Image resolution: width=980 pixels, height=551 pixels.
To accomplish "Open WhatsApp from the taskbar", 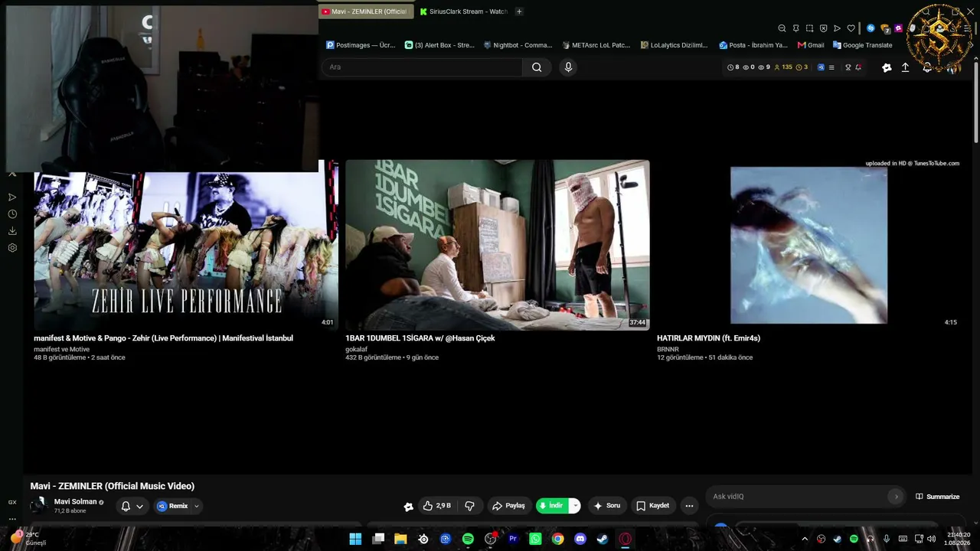I will pyautogui.click(x=535, y=539).
